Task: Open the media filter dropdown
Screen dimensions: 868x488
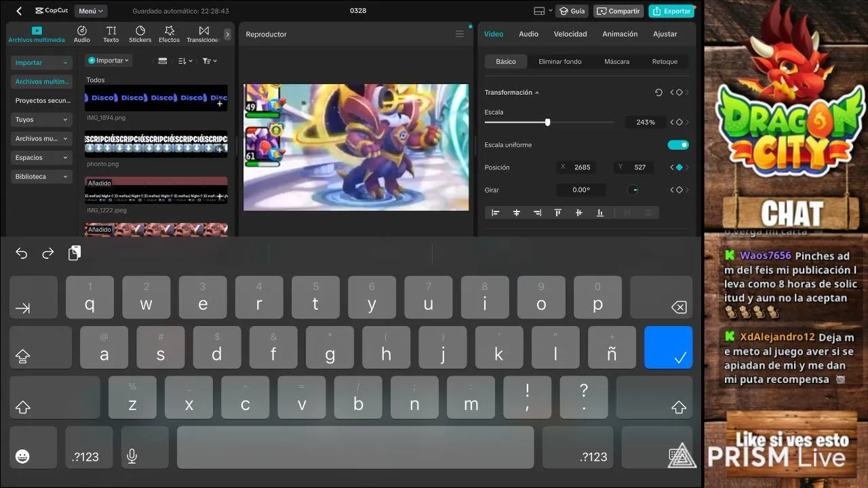Action: [210, 61]
